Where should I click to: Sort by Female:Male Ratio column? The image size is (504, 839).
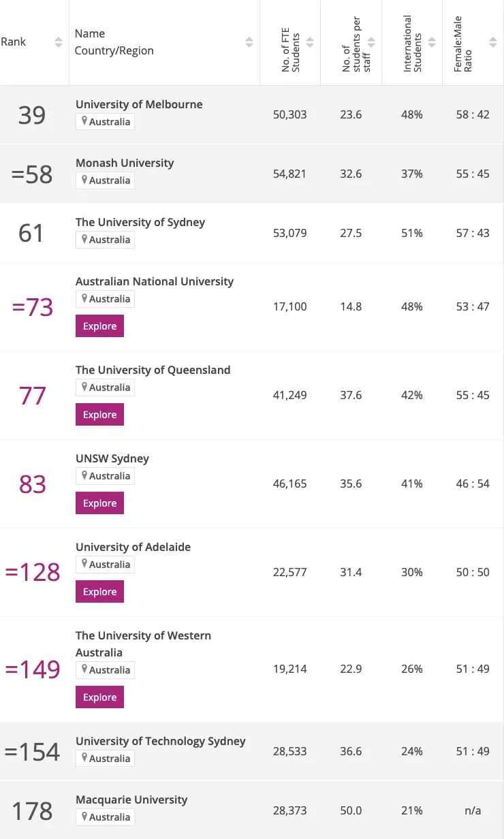(492, 42)
